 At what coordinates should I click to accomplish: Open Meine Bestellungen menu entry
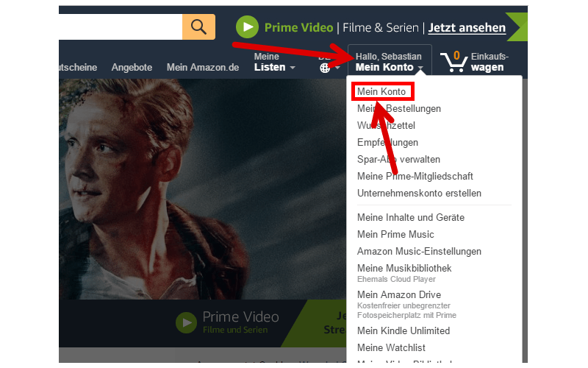click(399, 108)
